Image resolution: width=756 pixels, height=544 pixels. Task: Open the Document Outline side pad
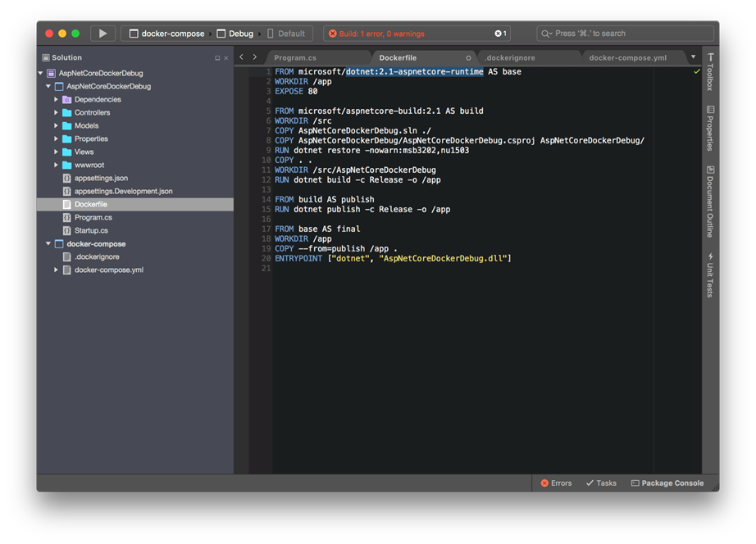coord(710,202)
